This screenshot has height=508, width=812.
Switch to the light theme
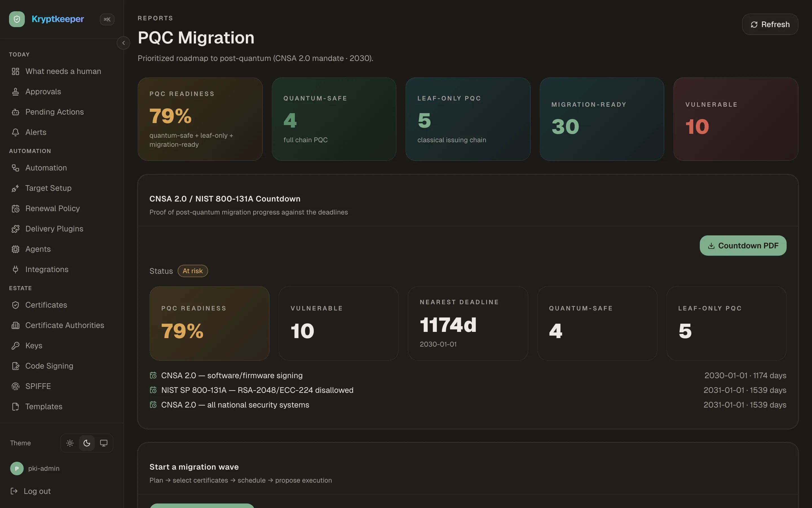point(70,443)
